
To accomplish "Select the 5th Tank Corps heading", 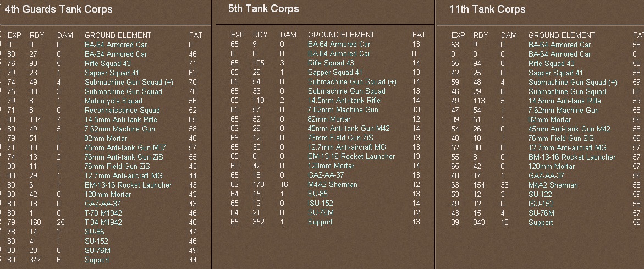I will click(x=263, y=9).
